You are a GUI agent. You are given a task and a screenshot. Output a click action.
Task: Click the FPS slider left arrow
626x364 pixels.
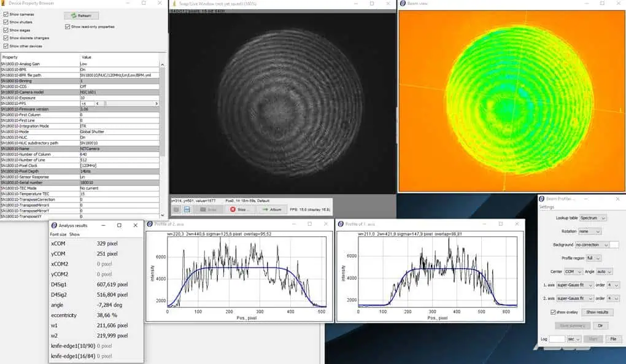pyautogui.click(x=98, y=103)
